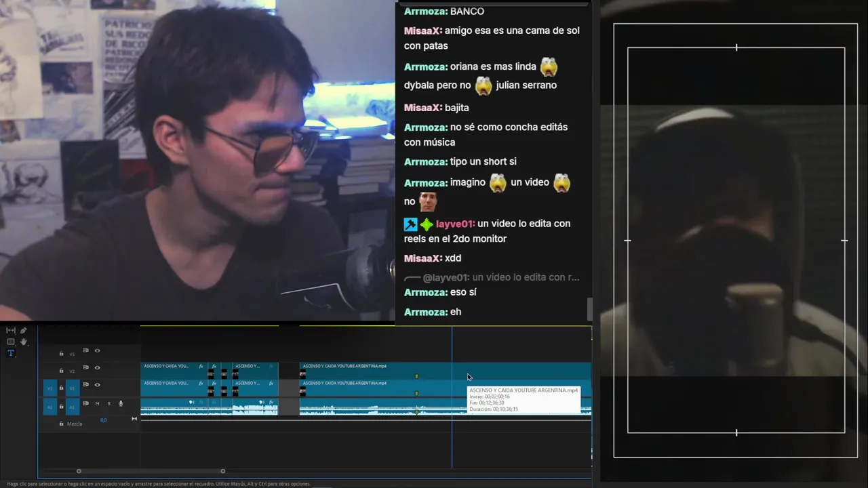Click fx badge on first V2 clip

[201, 366]
